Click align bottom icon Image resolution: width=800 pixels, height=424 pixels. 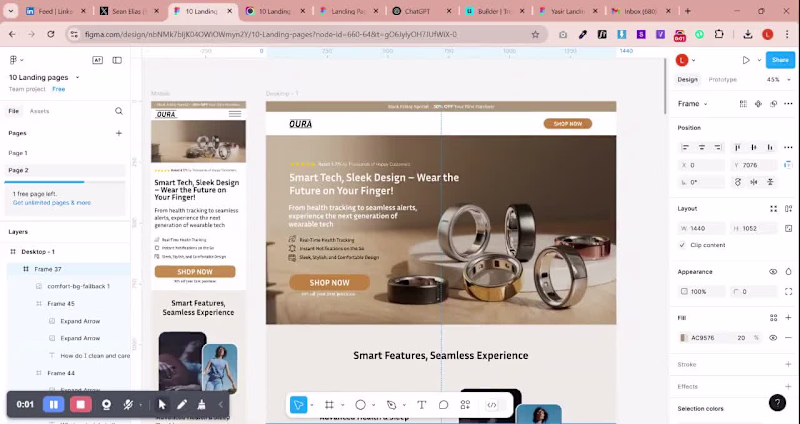(770, 147)
